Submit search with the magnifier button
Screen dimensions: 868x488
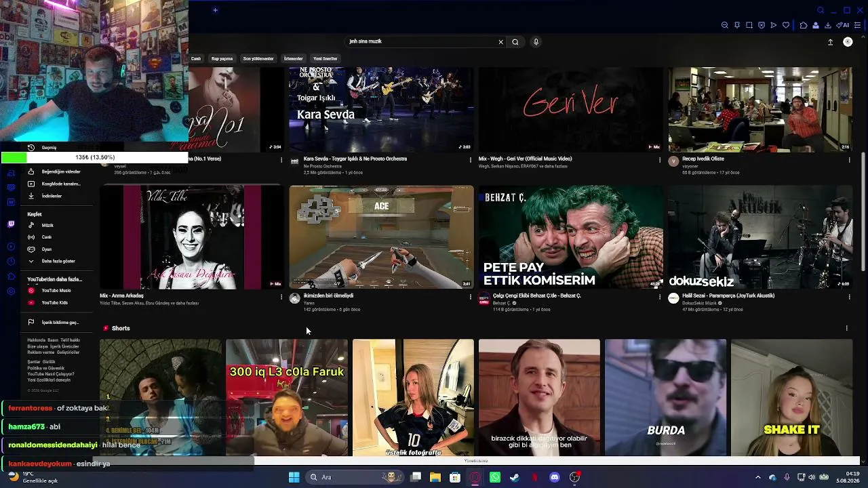coord(515,42)
